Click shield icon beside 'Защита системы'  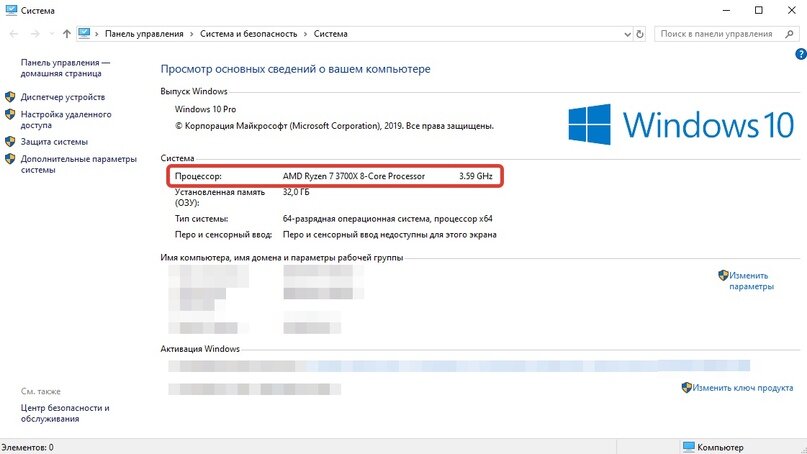coord(10,142)
